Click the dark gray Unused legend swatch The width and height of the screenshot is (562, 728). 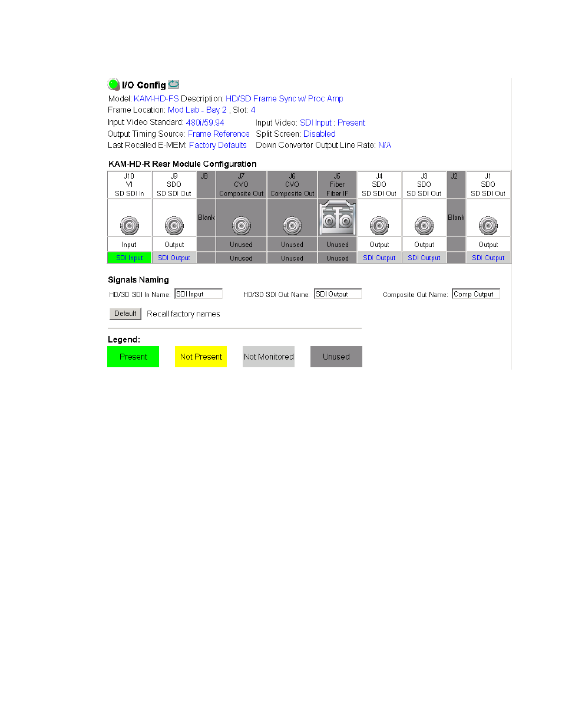coord(336,357)
